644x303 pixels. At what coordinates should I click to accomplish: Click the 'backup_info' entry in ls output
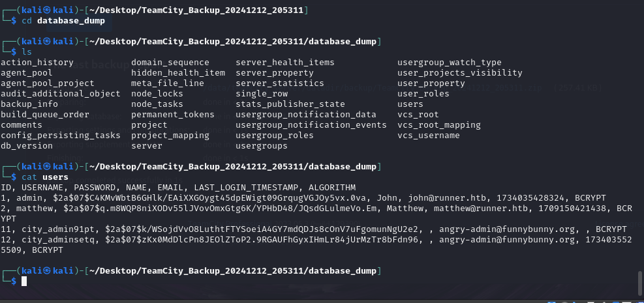(x=29, y=104)
